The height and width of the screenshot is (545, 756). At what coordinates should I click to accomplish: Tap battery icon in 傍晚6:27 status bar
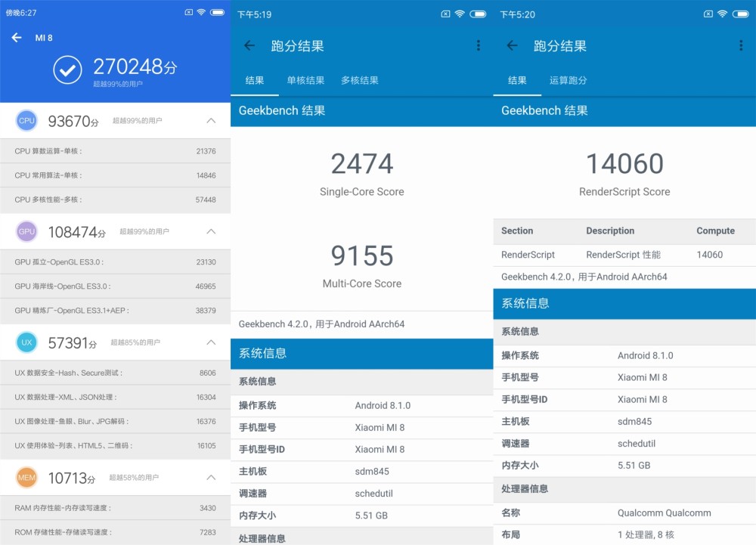tap(217, 12)
